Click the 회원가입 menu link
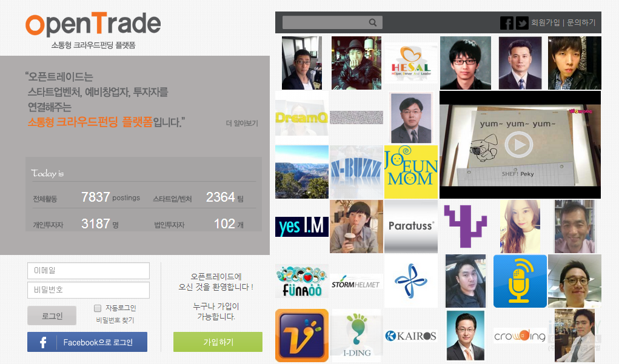619x364 pixels. tap(546, 23)
